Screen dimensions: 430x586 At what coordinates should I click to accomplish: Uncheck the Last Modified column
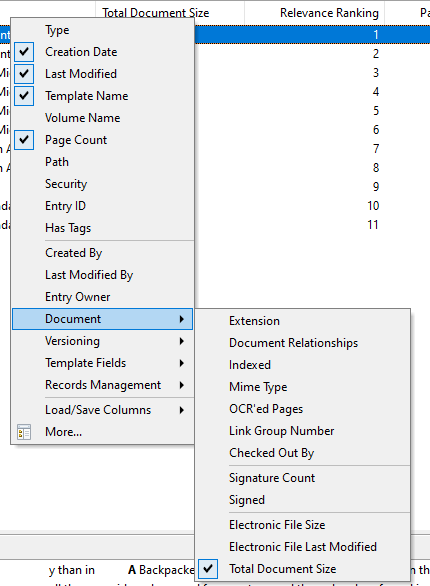(x=24, y=74)
